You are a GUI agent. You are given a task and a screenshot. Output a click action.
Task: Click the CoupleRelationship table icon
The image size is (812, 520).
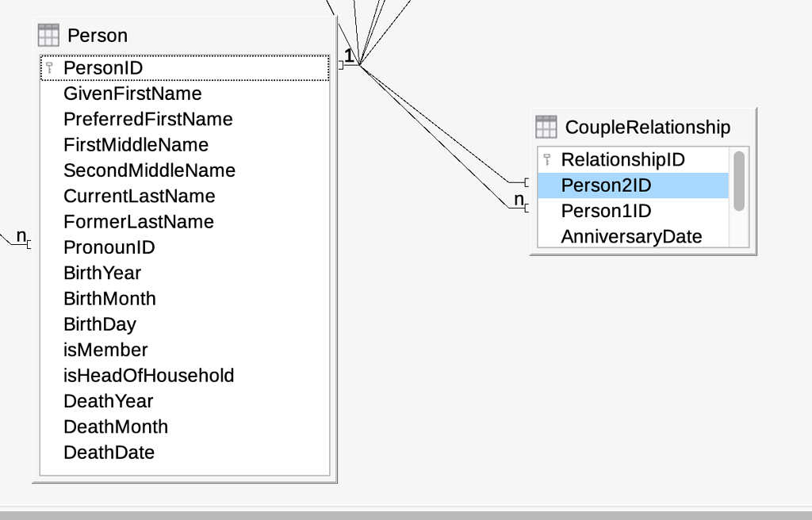tap(546, 127)
